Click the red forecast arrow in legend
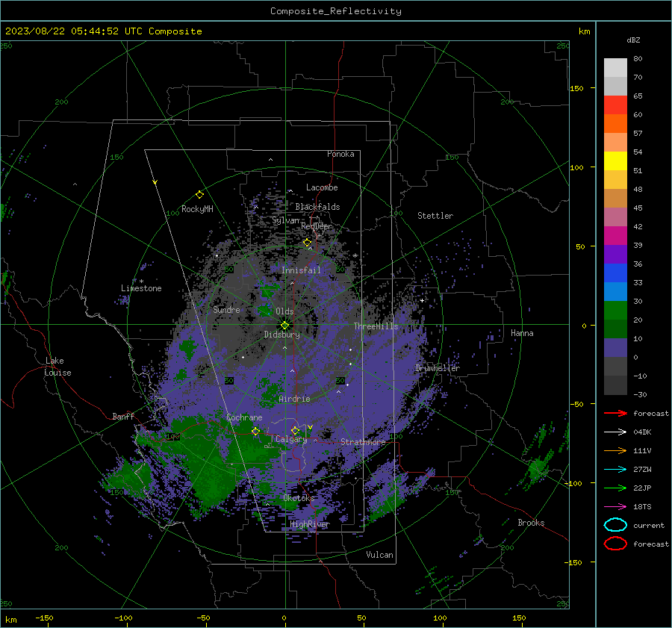The image size is (672, 628). point(615,413)
